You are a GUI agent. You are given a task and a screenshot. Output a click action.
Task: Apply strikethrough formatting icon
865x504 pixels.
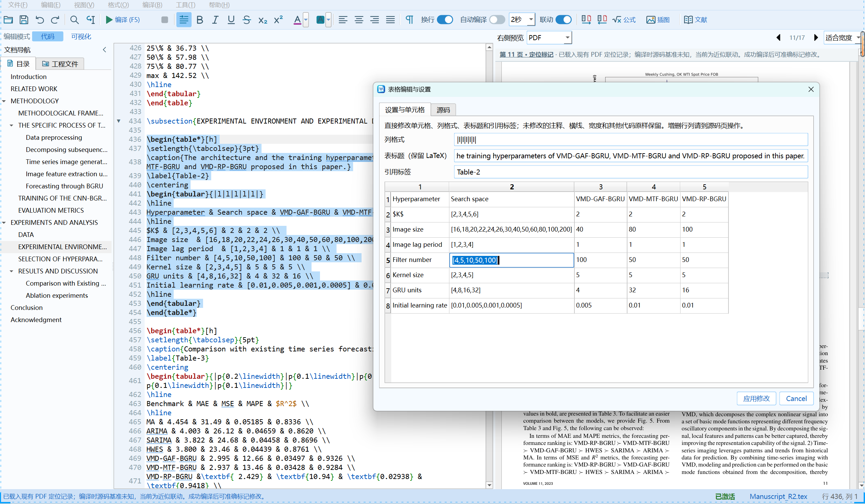point(246,20)
